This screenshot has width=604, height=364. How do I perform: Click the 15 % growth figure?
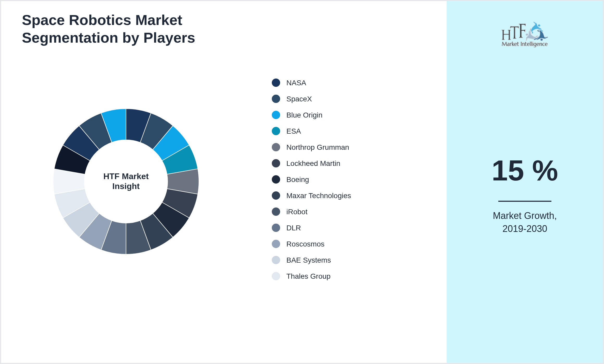(525, 171)
